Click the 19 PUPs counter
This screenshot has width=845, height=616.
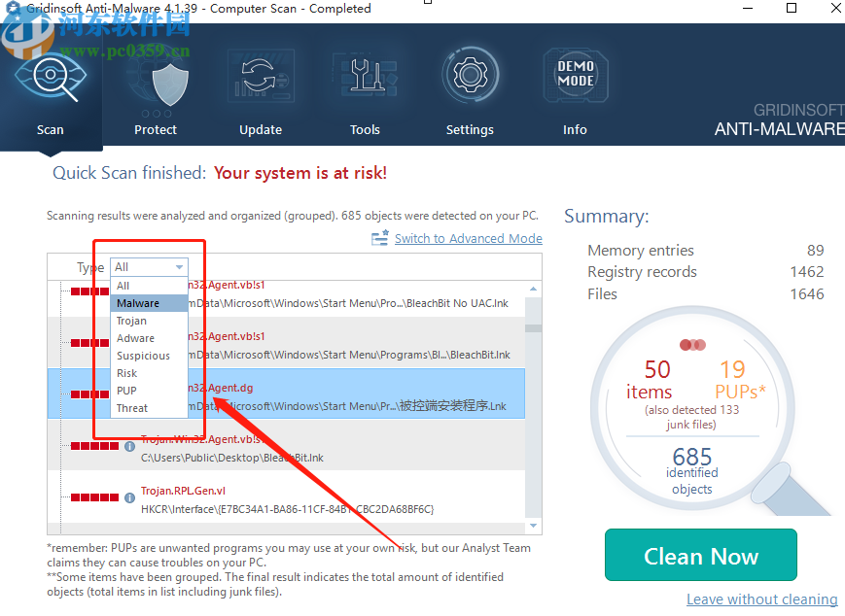(x=739, y=380)
